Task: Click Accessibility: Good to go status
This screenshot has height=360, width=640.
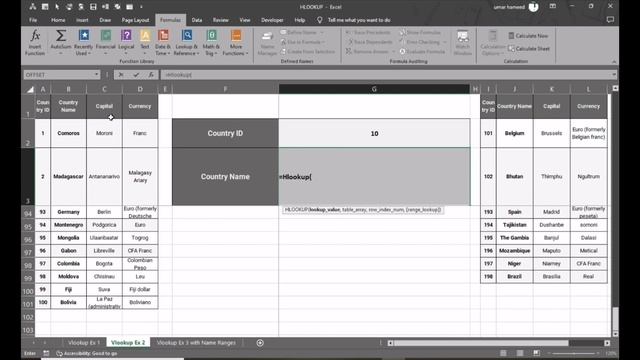Action: pos(87,353)
